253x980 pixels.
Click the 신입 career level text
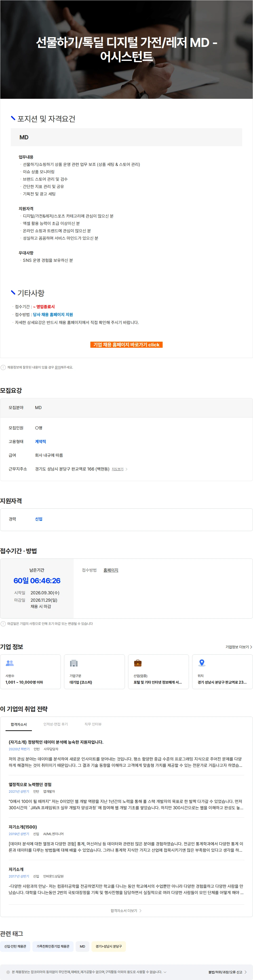(x=39, y=519)
